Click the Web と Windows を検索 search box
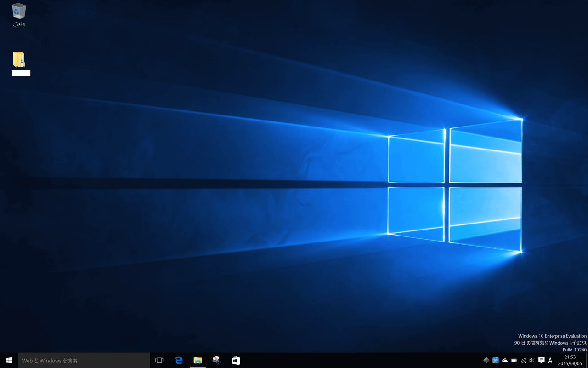Viewport: 588px width, 368px height. [84, 361]
